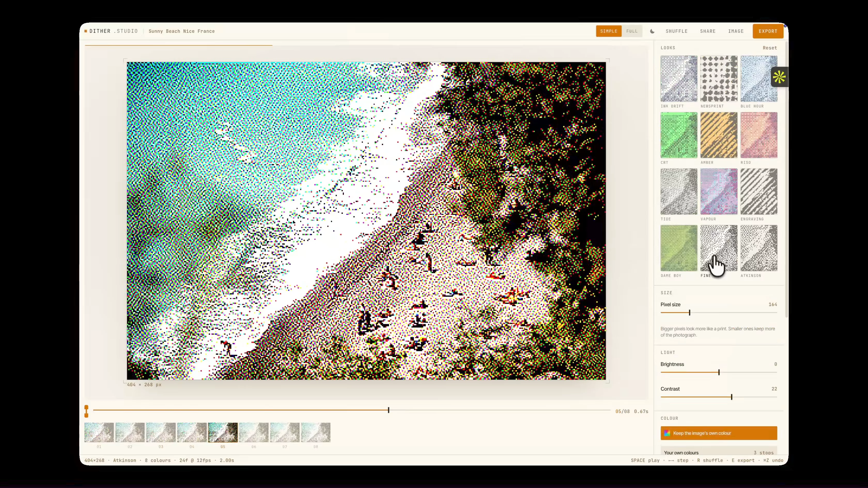
Task: Click the R shuffle shortcut hint
Action: coord(710,460)
